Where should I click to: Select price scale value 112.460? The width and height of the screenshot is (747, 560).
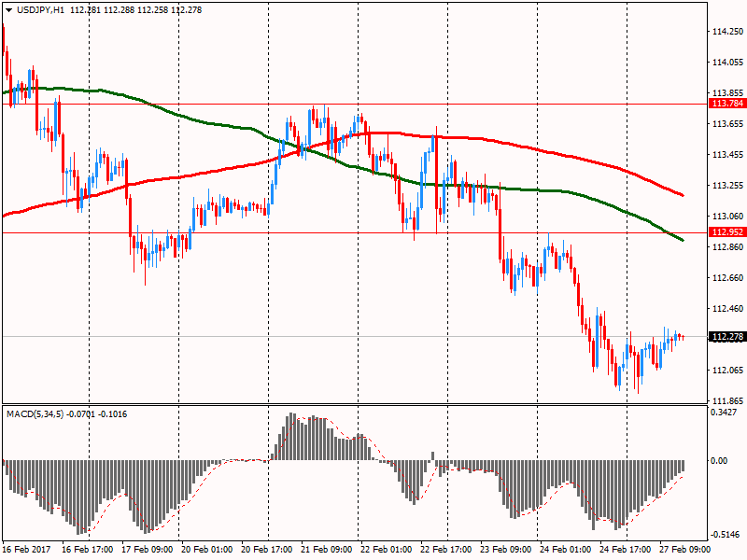(727, 309)
